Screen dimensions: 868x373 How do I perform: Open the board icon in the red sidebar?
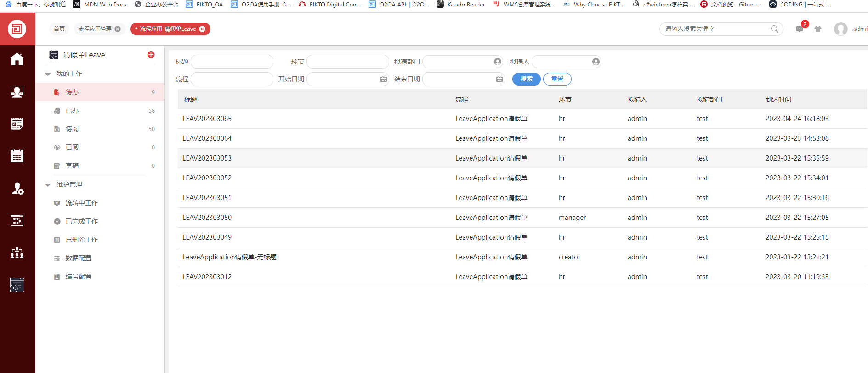point(17,221)
